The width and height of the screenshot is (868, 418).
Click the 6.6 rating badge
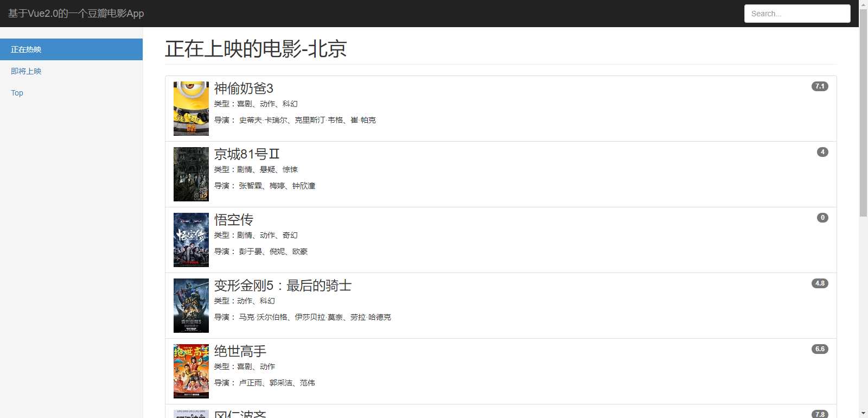tap(820, 349)
